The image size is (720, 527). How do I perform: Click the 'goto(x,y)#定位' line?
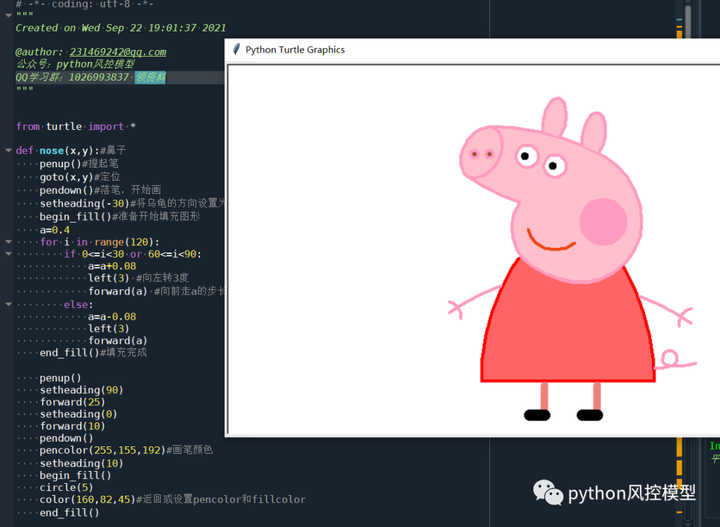click(80, 177)
